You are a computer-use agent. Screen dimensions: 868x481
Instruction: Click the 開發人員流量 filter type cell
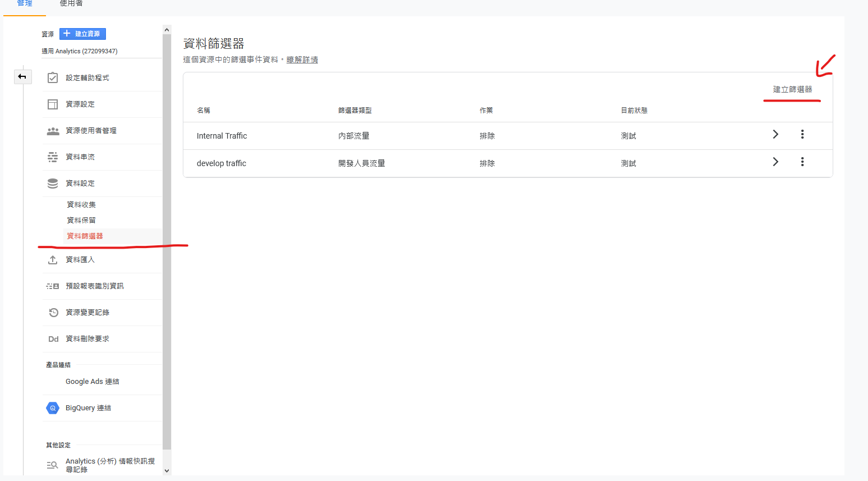362,163
